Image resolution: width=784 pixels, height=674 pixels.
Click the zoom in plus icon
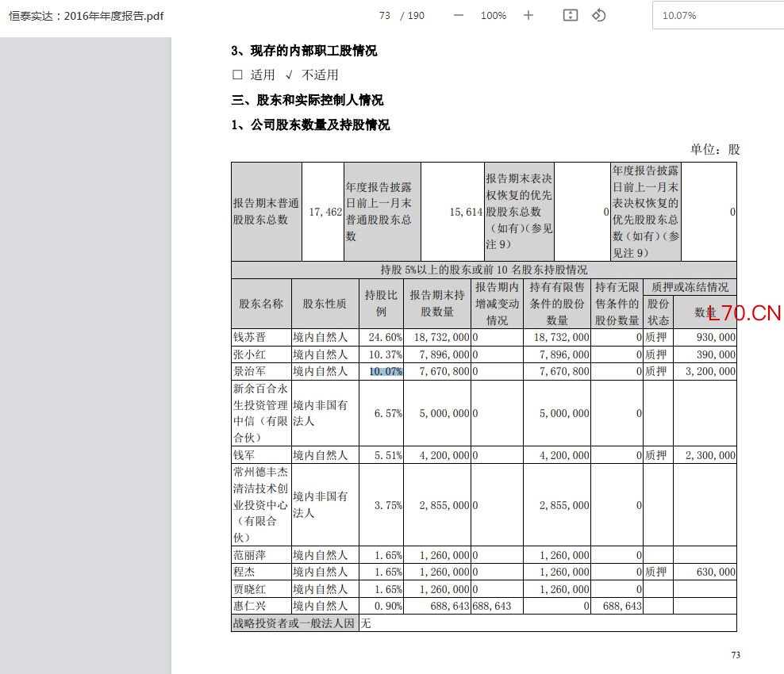tap(528, 16)
